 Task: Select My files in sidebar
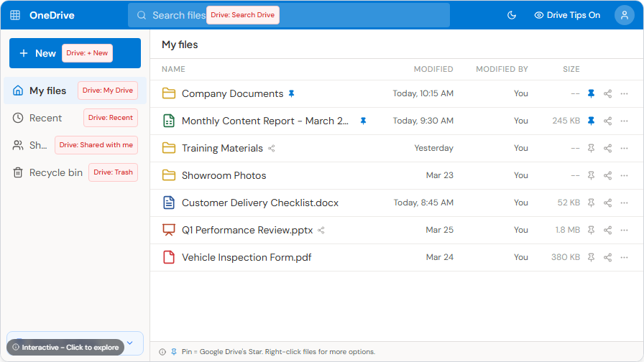(75, 90)
